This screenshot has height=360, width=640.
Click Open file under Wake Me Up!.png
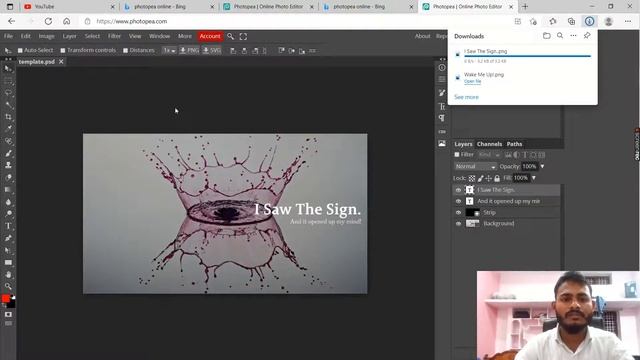(472, 82)
